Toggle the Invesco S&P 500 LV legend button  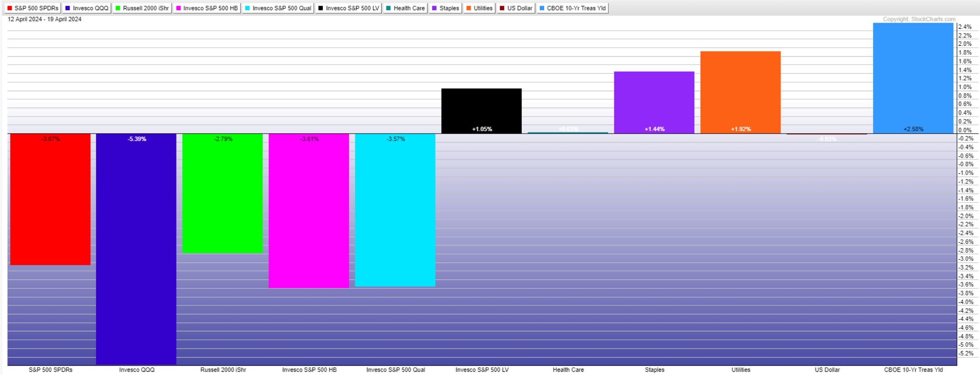point(349,8)
